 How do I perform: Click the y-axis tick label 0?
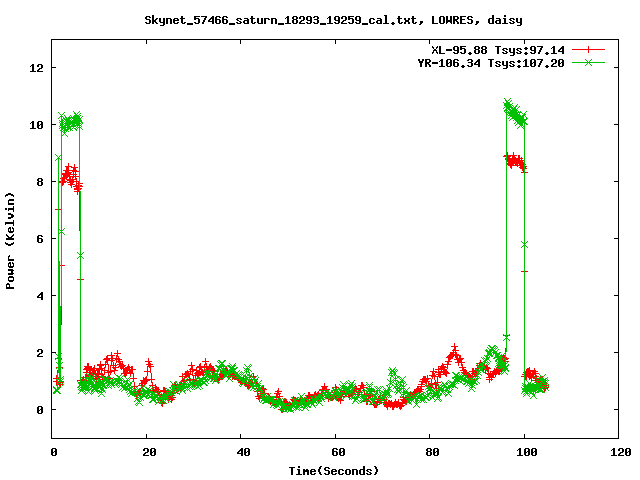[x=40, y=410]
